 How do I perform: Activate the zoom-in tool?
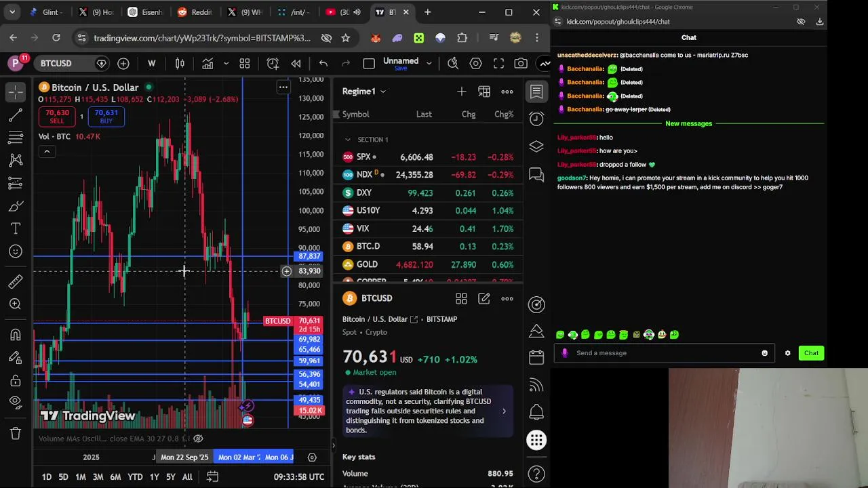point(16,304)
